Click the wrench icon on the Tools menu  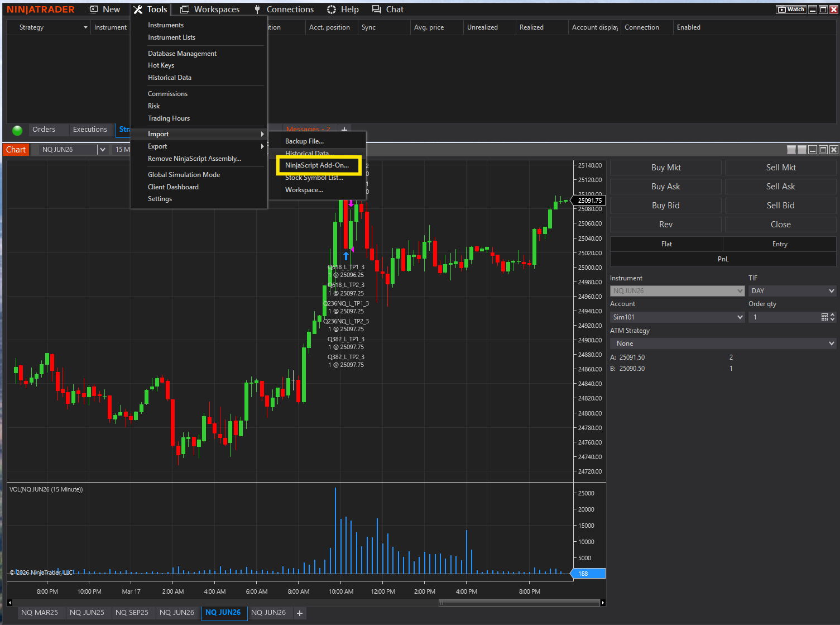138,9
